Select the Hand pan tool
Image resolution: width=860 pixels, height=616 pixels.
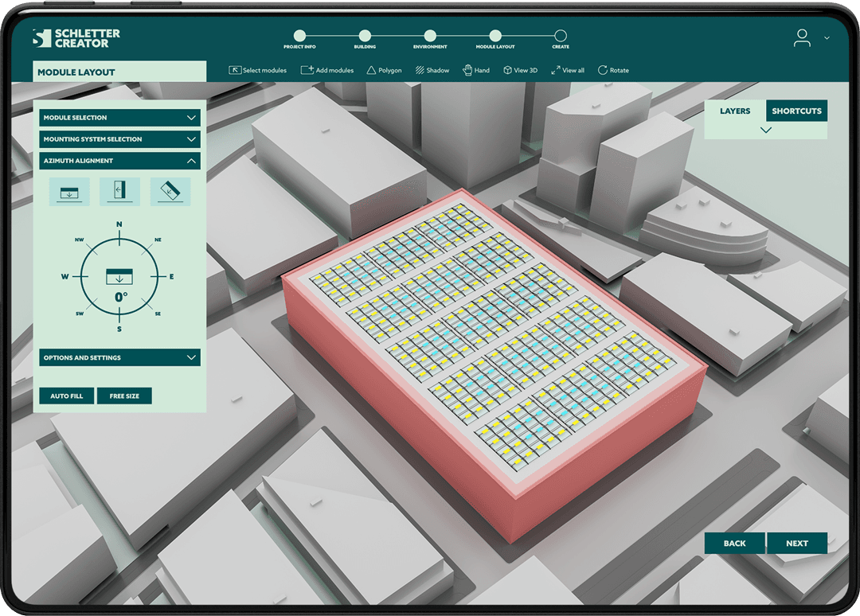pyautogui.click(x=476, y=70)
